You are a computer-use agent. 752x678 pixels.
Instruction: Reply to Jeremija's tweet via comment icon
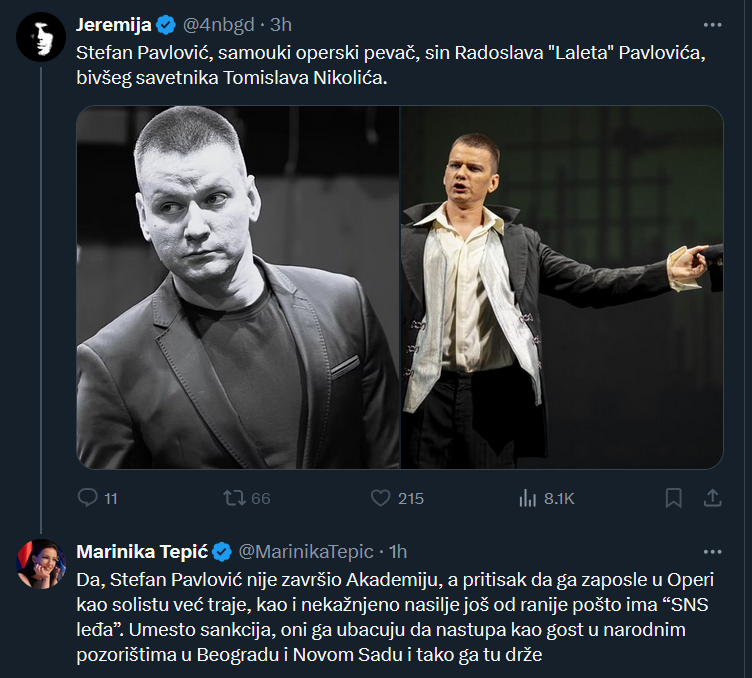(x=88, y=498)
